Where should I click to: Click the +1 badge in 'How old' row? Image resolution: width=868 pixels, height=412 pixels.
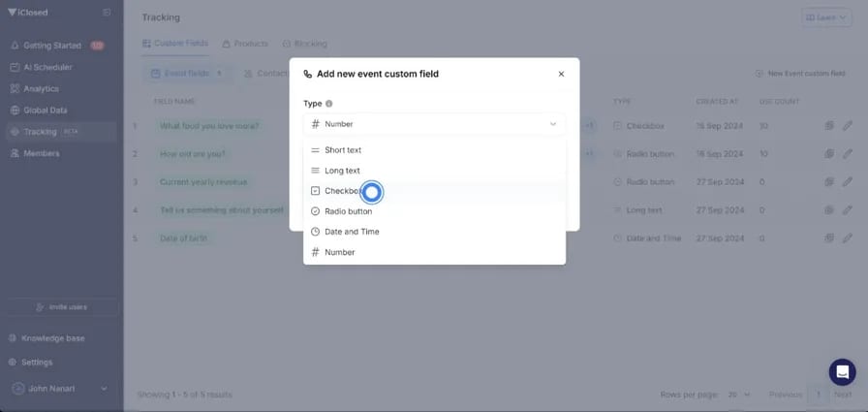pyautogui.click(x=589, y=154)
